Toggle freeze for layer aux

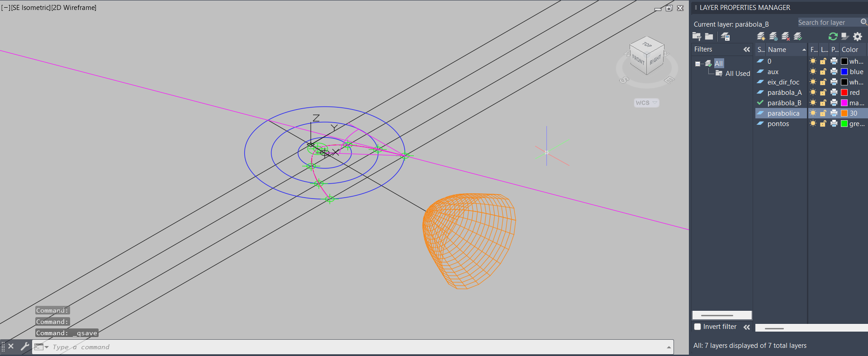coord(813,71)
